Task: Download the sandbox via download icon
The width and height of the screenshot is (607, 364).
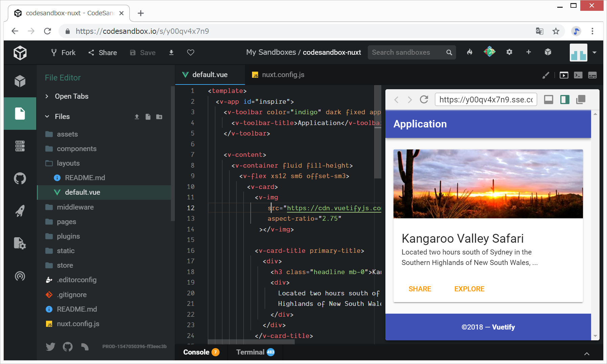Action: pos(171,52)
